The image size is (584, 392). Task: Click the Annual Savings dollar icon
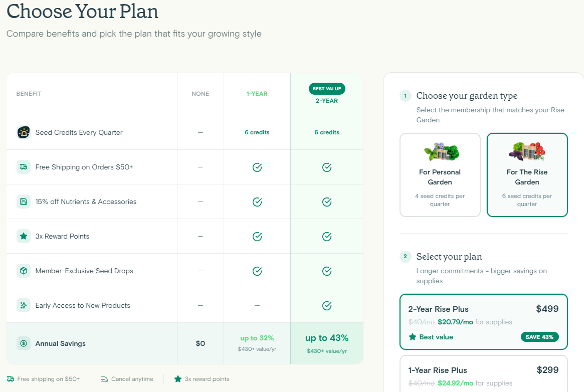pyautogui.click(x=24, y=343)
